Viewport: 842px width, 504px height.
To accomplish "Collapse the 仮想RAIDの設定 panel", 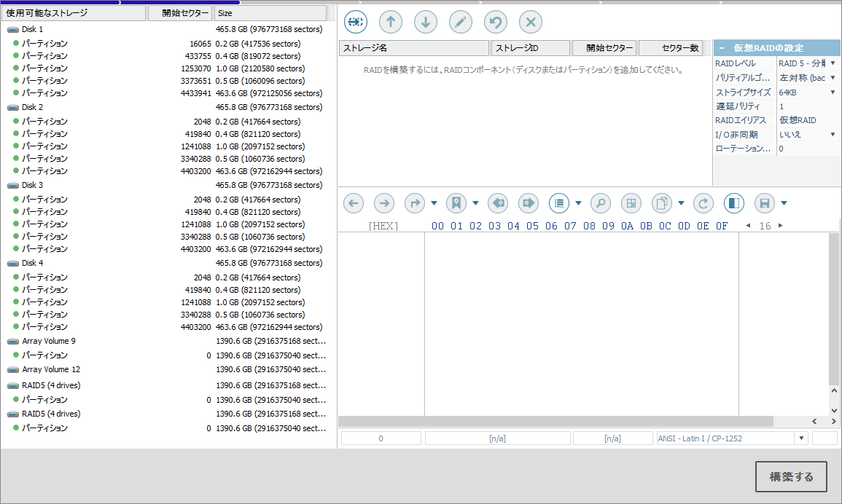I will (721, 48).
